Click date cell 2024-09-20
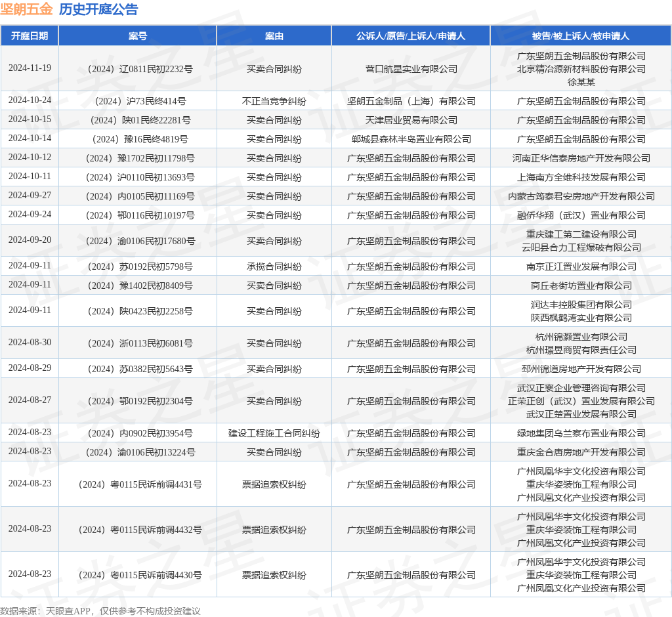This screenshot has width=672, height=617. pos(30,240)
